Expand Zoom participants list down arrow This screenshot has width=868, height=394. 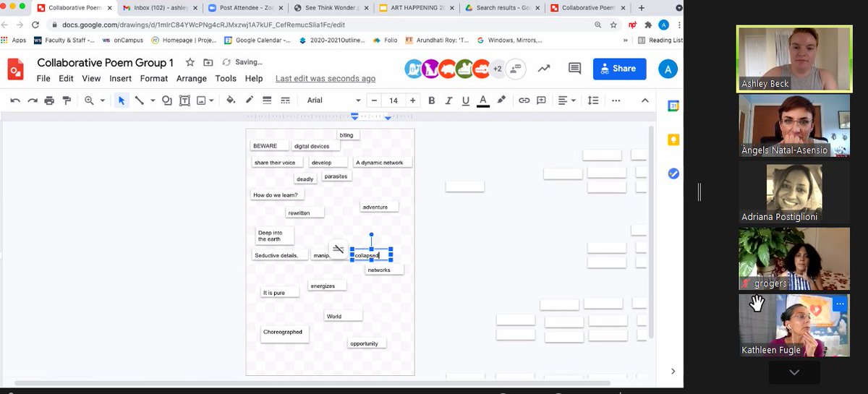pyautogui.click(x=794, y=372)
